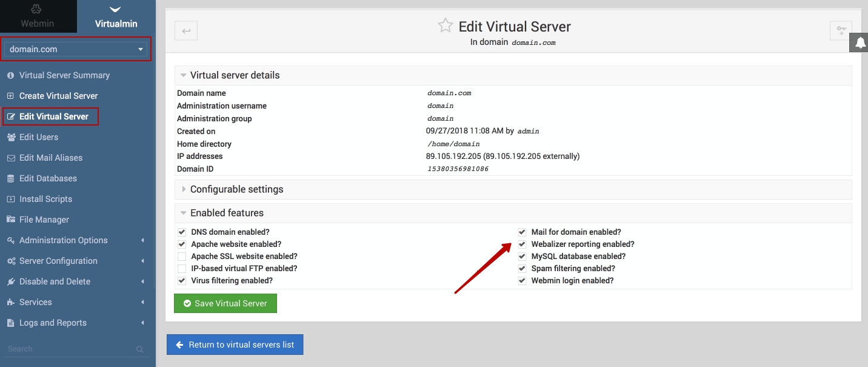868x367 pixels.
Task: Click Return to virtual servers list
Action: [235, 345]
